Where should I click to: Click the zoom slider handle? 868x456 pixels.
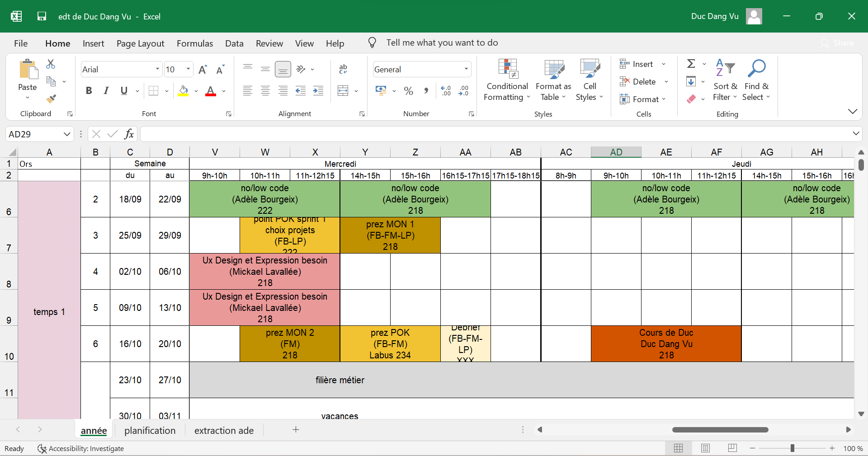792,448
